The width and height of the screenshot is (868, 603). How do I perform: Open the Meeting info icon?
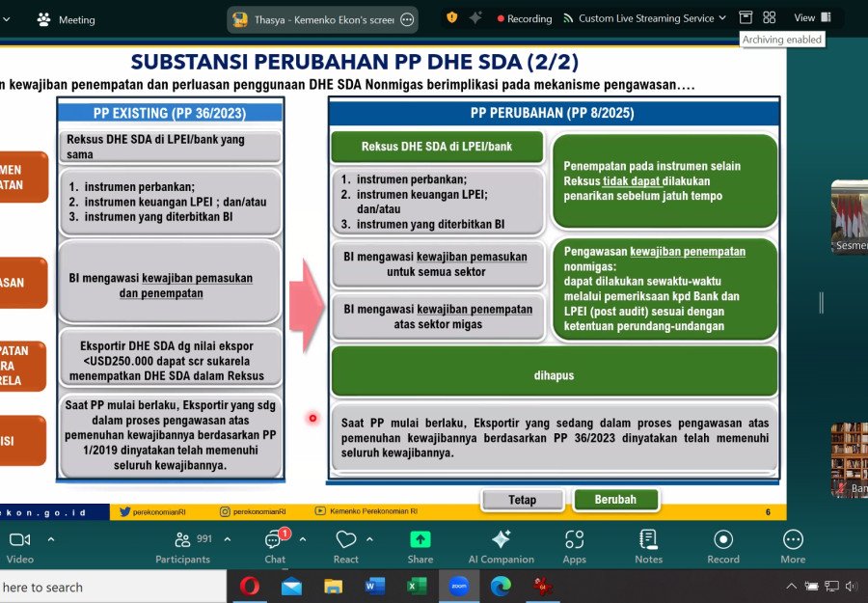coord(43,19)
